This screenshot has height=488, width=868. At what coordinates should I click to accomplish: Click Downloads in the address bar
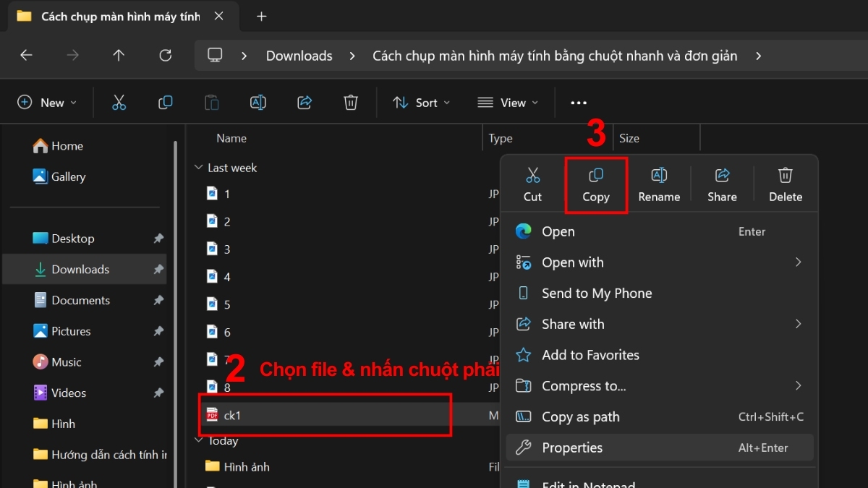(299, 56)
